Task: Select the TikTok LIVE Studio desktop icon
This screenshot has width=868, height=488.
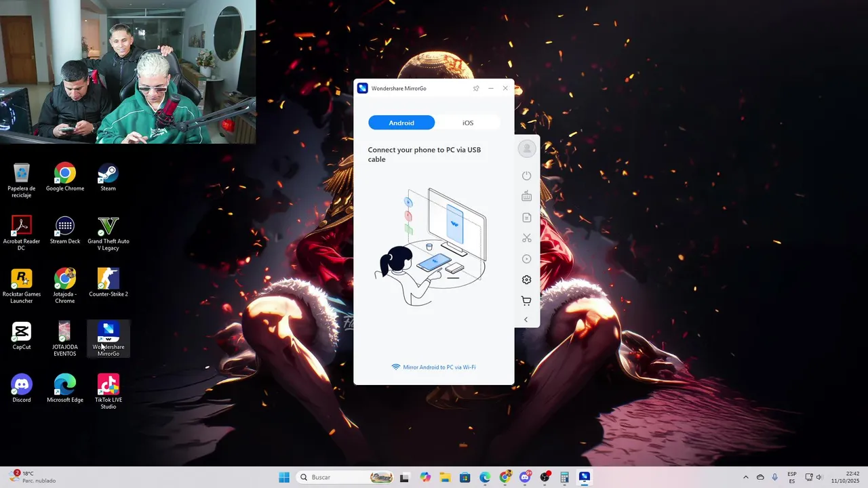Action: pos(108,392)
